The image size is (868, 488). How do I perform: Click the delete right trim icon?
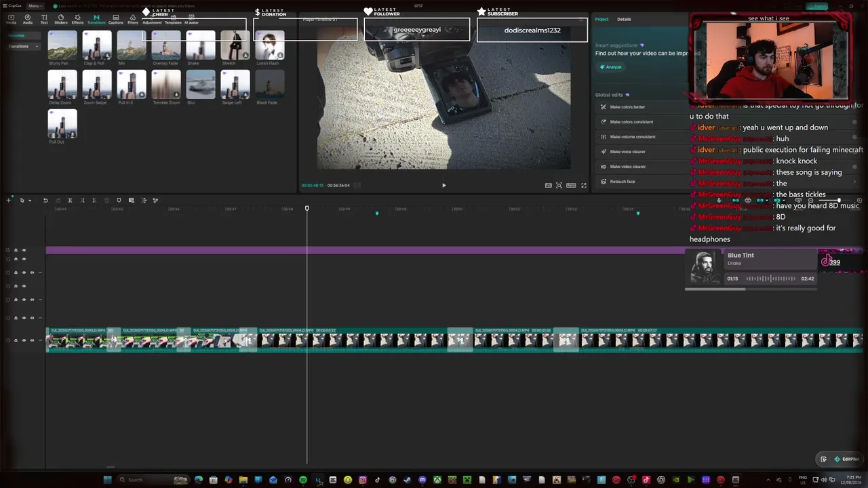point(94,200)
